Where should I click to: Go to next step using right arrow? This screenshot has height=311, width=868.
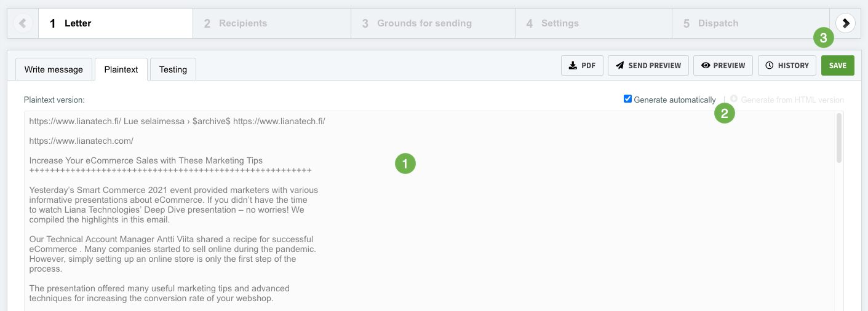[x=846, y=23]
